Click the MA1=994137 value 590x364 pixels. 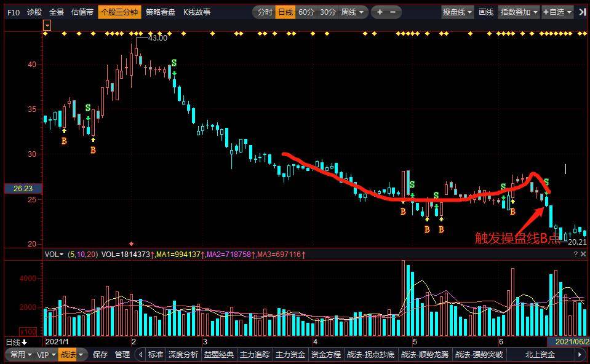[178, 255]
